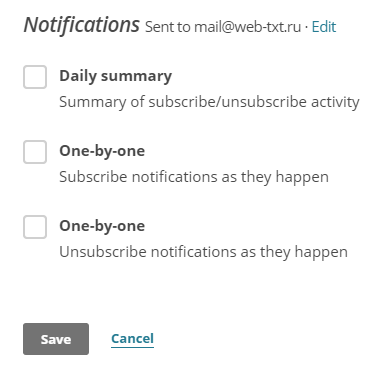The height and width of the screenshot is (367, 381).
Task: Cancel notification changes
Action: point(132,339)
